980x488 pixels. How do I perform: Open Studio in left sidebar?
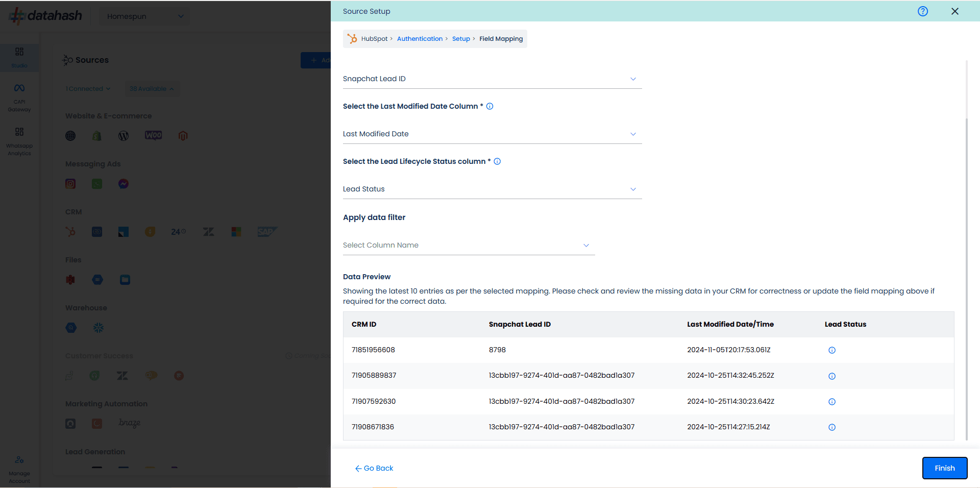pyautogui.click(x=19, y=57)
